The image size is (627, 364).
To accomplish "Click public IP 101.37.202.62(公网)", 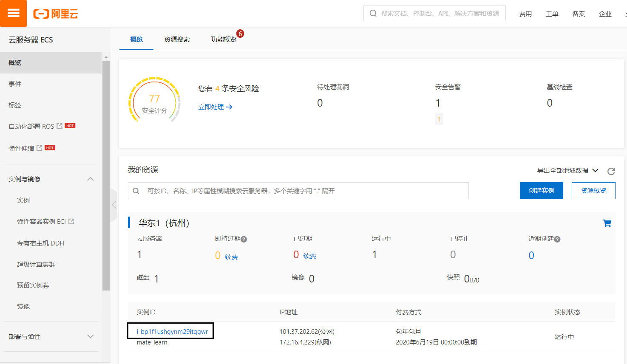I will pyautogui.click(x=307, y=331).
